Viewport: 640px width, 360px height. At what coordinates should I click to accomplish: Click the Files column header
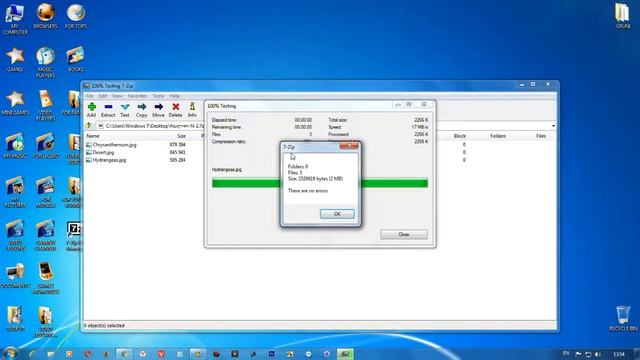coord(541,136)
